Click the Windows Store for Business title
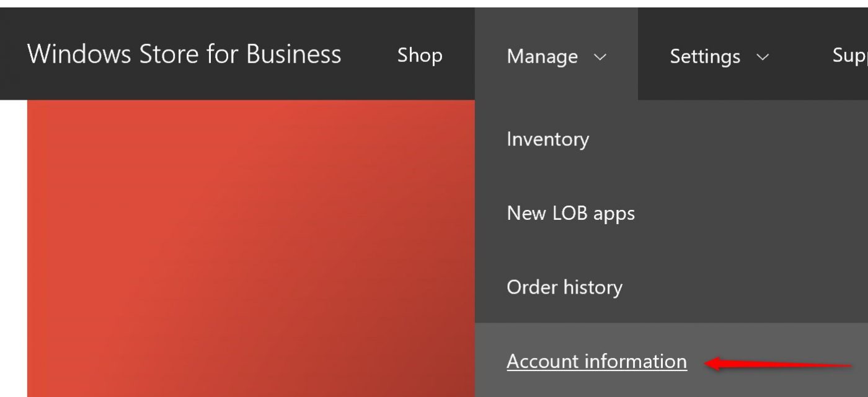 coord(184,54)
